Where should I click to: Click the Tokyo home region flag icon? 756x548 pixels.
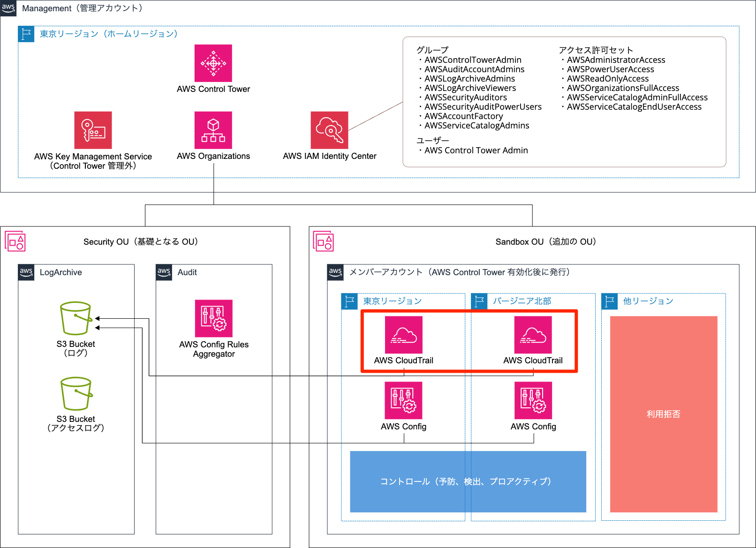coord(26,34)
